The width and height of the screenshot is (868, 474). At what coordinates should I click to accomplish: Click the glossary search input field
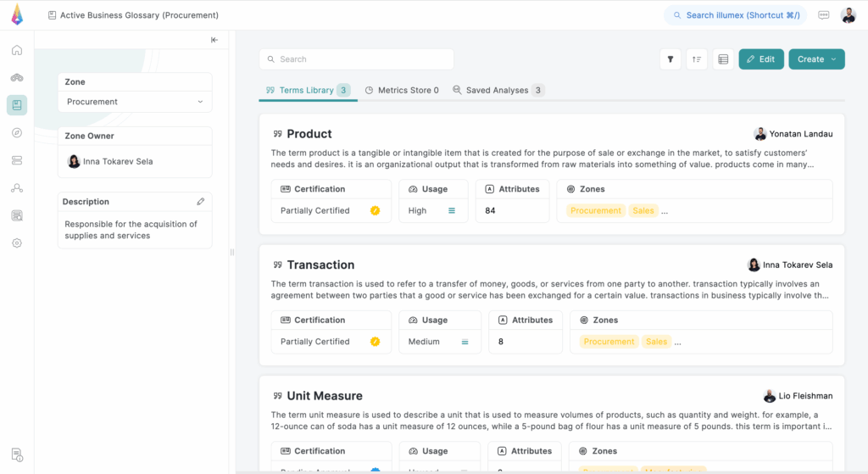tap(356, 59)
